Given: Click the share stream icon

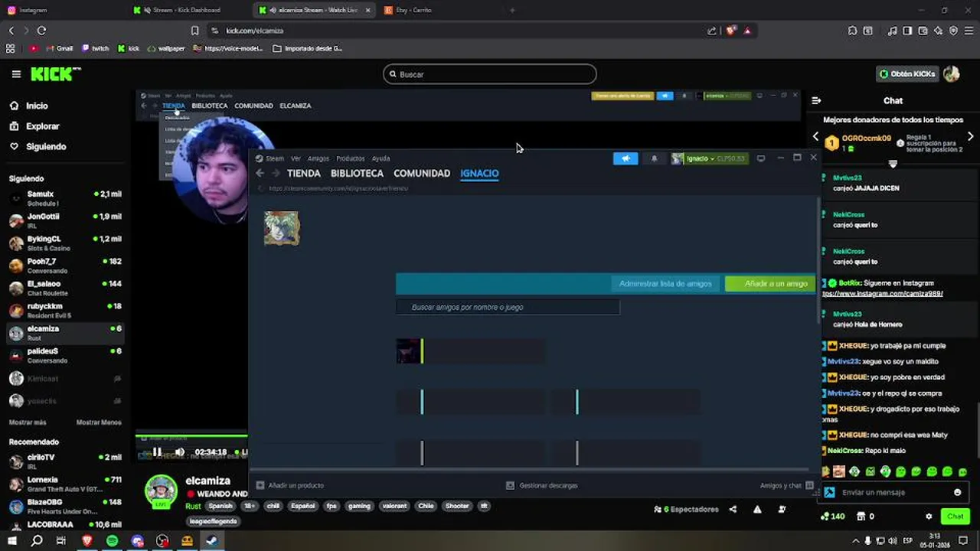Looking at the screenshot, I should 733,509.
